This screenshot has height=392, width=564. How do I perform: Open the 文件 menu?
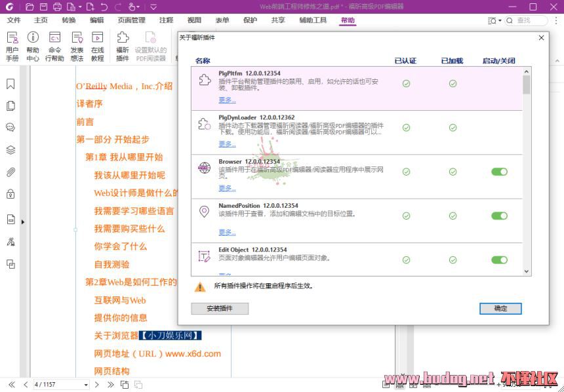coord(14,20)
